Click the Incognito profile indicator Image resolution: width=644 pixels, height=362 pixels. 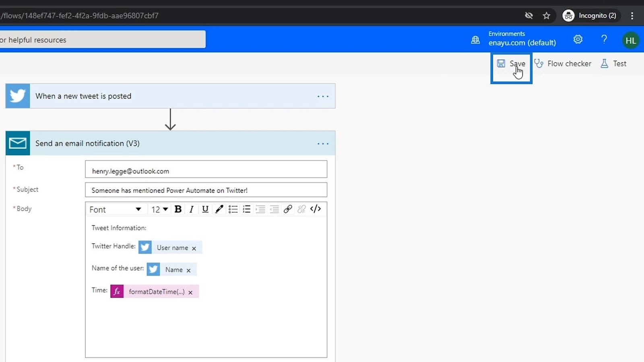point(590,16)
